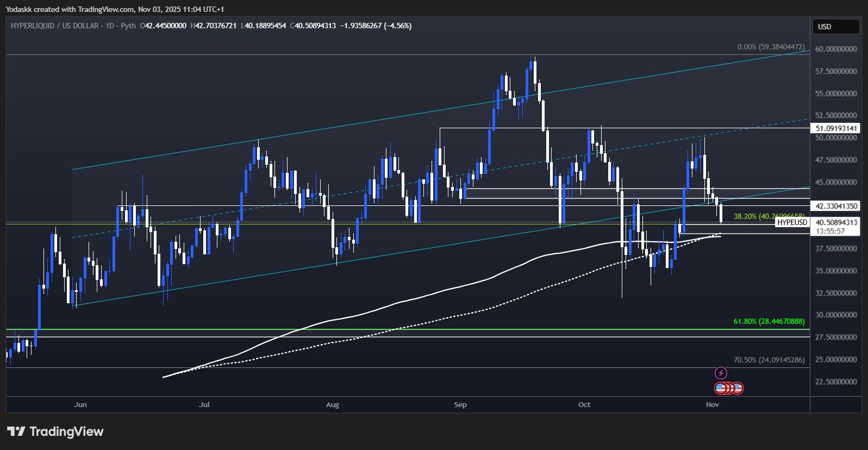Select the 51.09193141 price level label

point(836,128)
